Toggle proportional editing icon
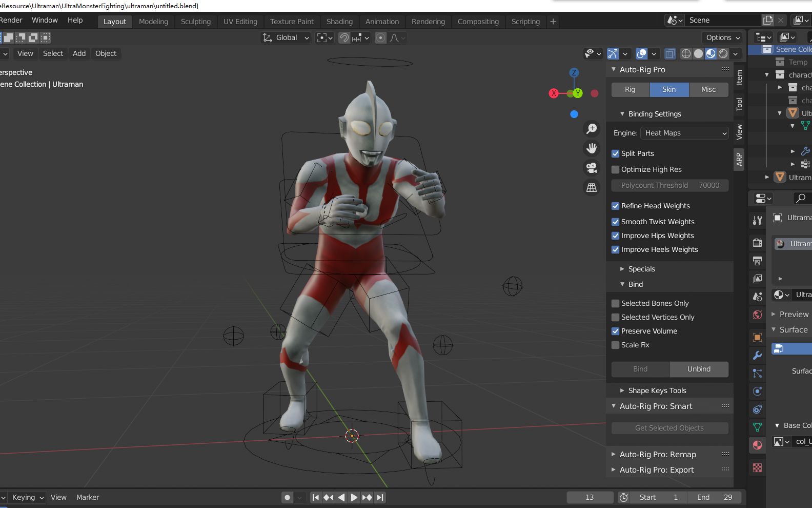This screenshot has height=508, width=812. tap(380, 37)
